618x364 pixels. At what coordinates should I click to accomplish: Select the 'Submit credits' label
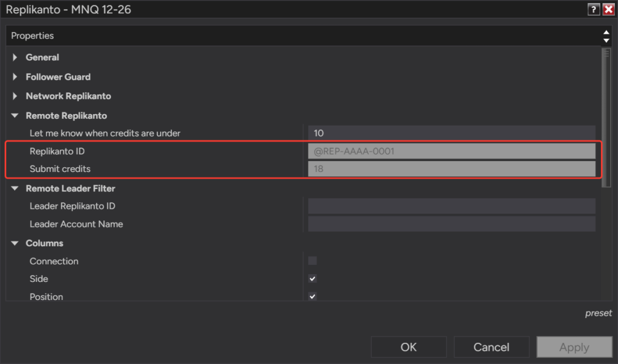coord(60,169)
